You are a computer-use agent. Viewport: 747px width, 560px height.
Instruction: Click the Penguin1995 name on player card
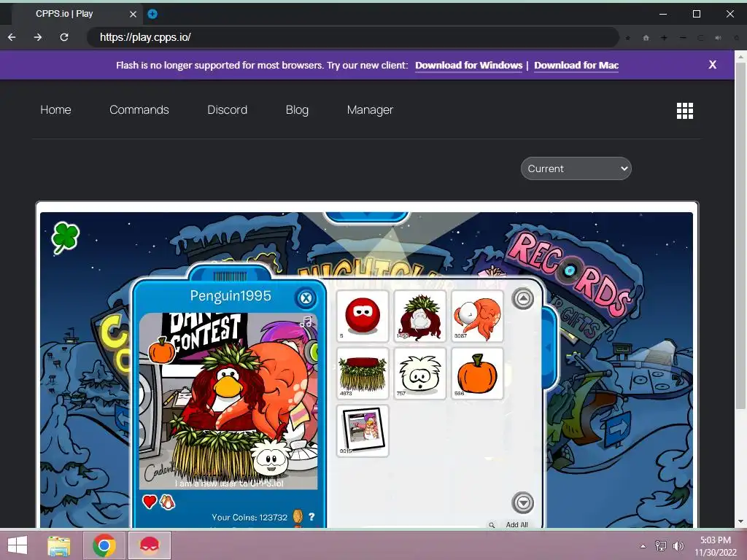click(x=231, y=296)
